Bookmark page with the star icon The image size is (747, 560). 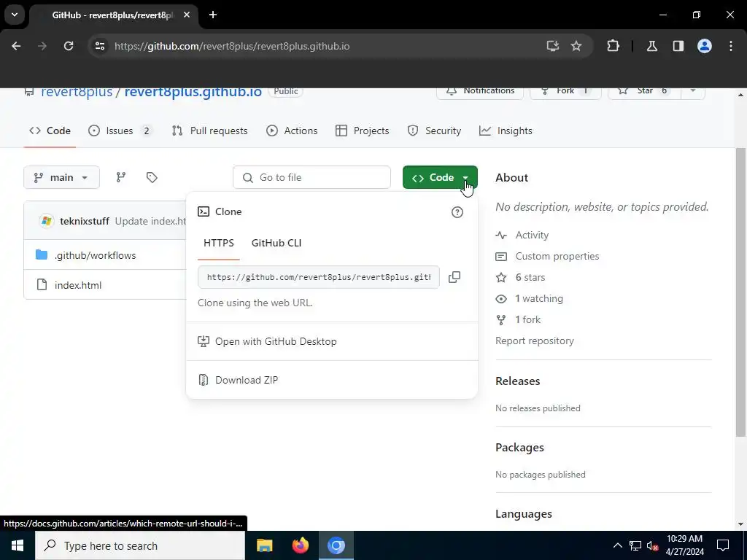click(x=576, y=46)
